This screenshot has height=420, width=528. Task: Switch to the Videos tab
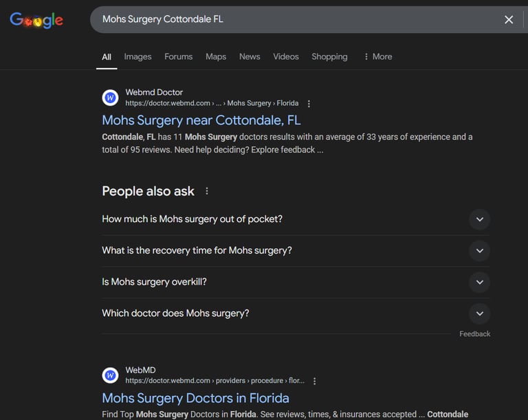coord(286,56)
